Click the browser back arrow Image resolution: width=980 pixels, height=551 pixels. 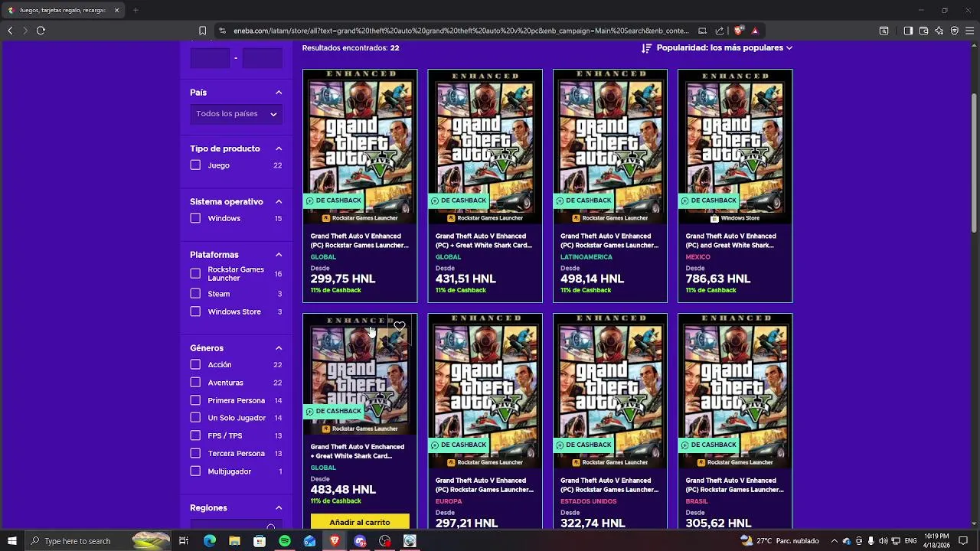click(10, 31)
